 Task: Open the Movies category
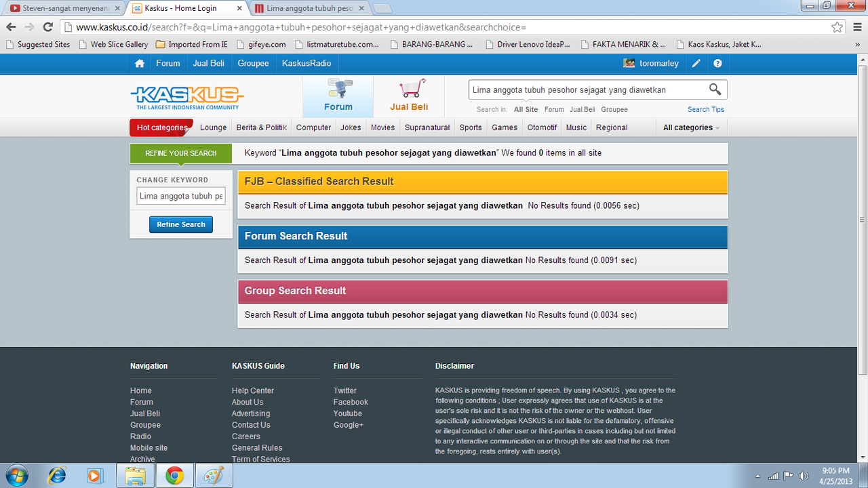[x=382, y=127]
